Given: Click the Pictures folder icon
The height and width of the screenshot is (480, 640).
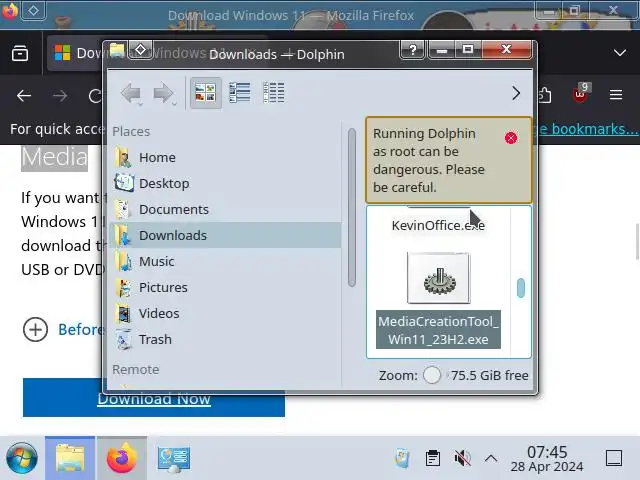Looking at the screenshot, I should [124, 287].
